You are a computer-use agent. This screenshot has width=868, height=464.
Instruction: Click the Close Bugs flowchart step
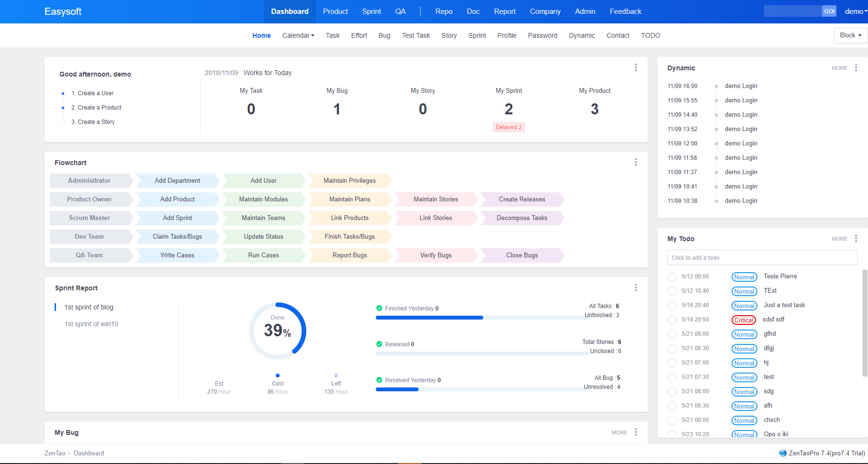[522, 255]
